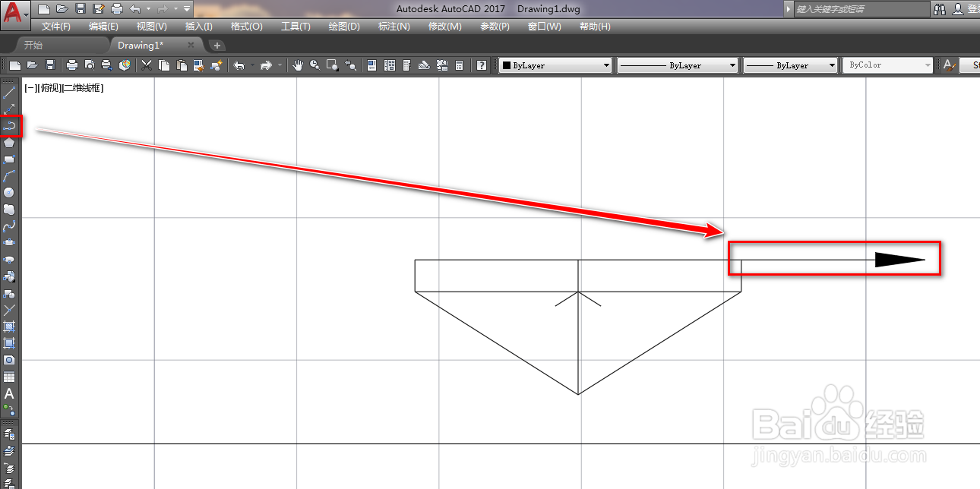
Task: Click the Text style A icon
Action: (950, 65)
